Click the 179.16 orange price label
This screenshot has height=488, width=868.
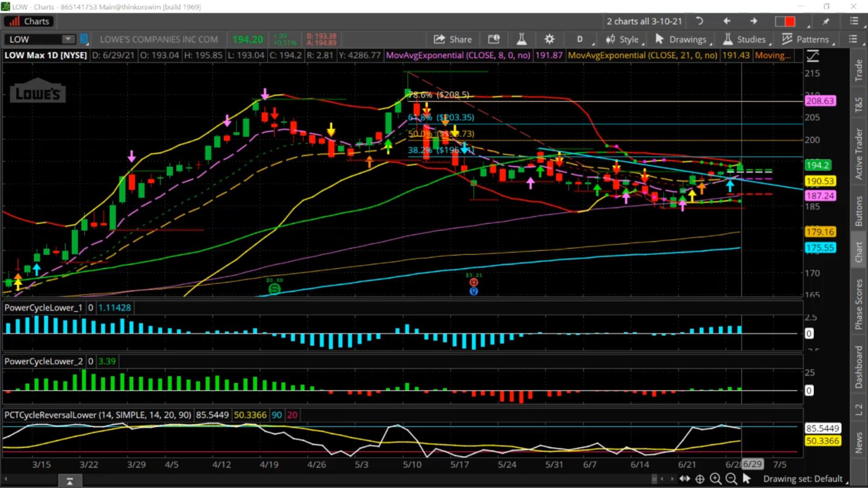[820, 232]
